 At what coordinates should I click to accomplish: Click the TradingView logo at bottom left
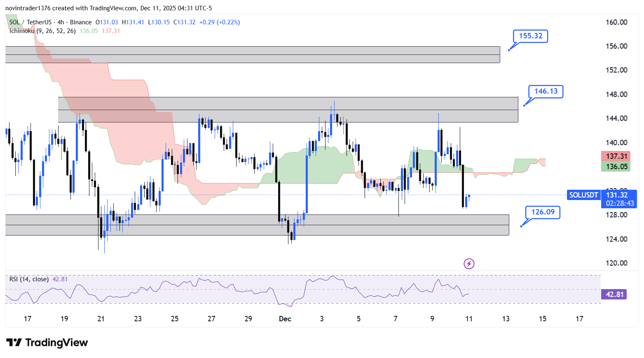coord(47,343)
